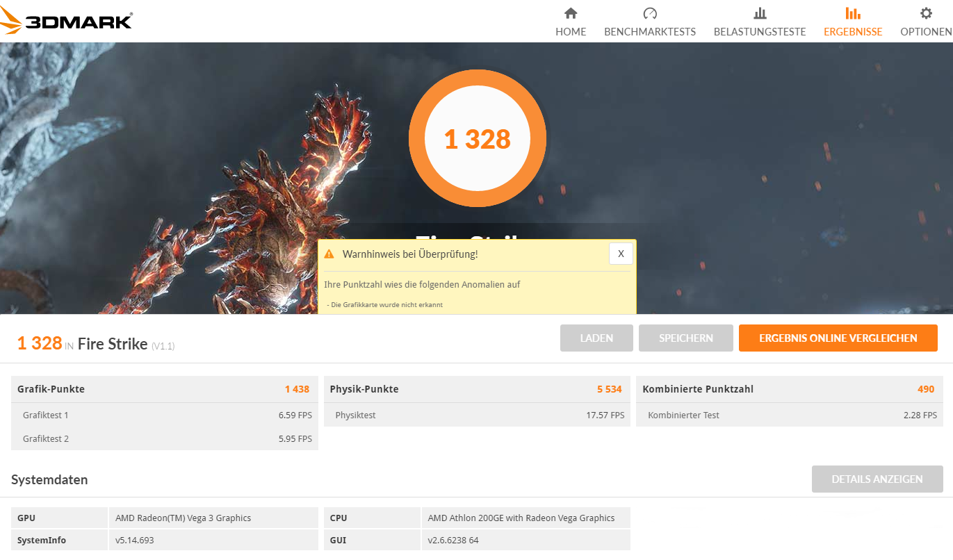Click the SystemInfo label cell
Image resolution: width=953 pixels, height=560 pixels.
60,540
